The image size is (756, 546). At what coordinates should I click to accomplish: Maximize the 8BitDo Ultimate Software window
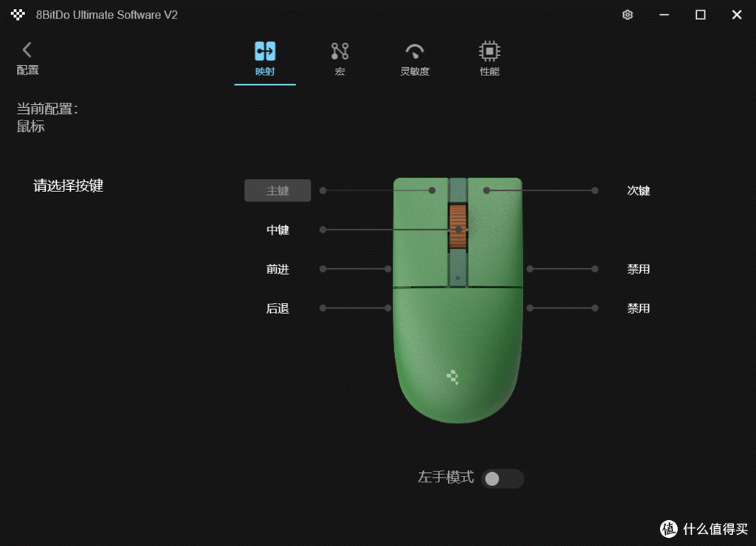(701, 15)
